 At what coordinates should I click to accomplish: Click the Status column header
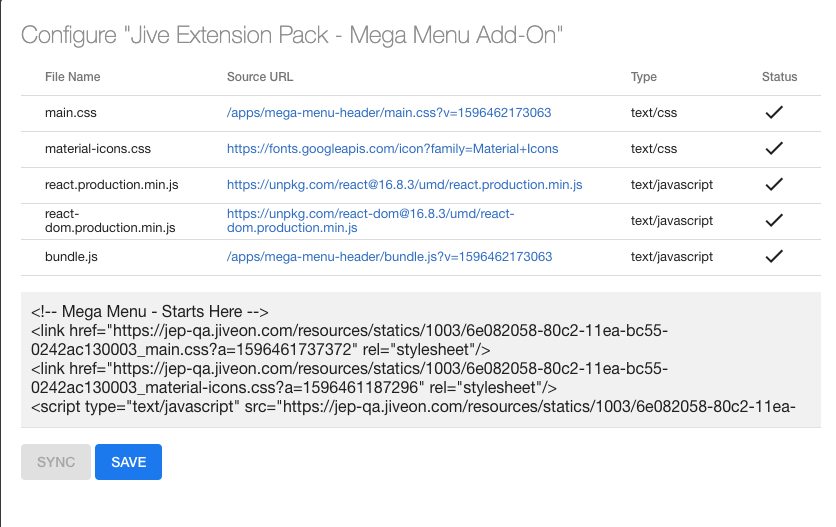click(779, 77)
